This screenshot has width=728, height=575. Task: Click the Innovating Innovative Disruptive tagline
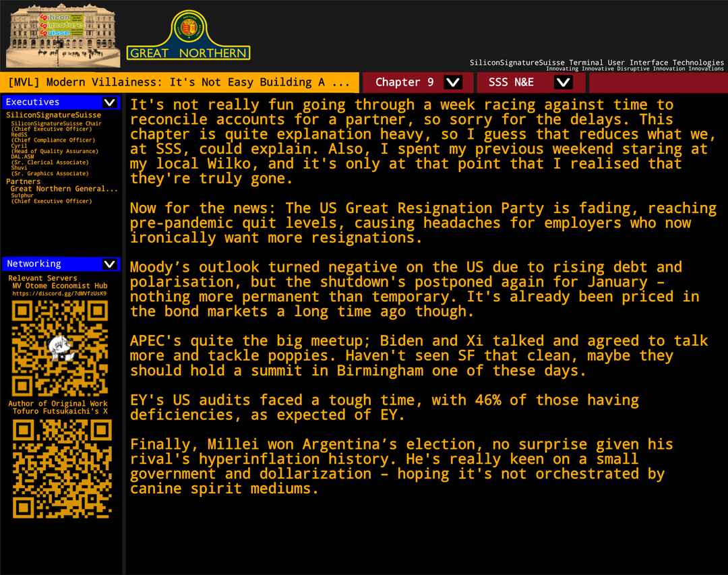pos(635,69)
